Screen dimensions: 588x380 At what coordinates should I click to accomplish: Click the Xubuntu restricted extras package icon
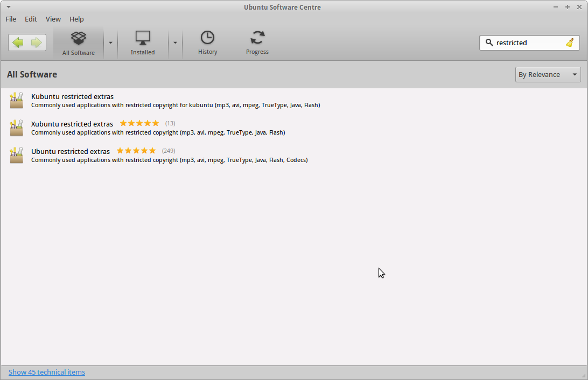tap(17, 128)
